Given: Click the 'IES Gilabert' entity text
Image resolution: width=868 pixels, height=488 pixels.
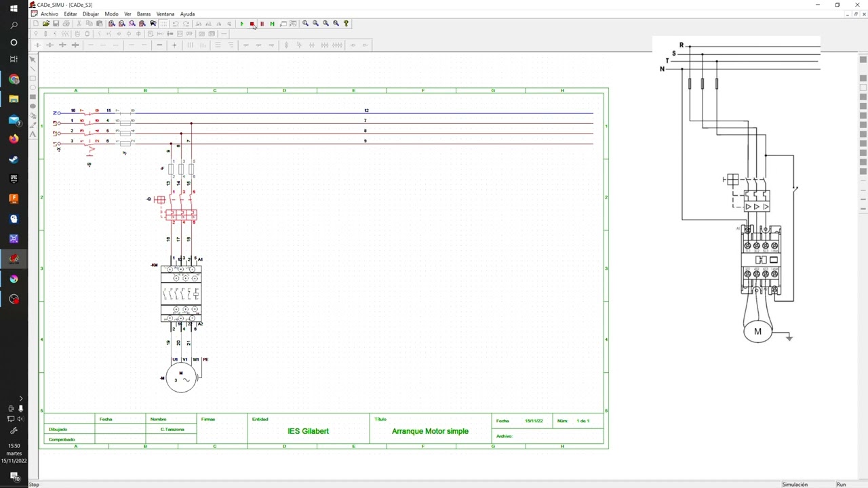Looking at the screenshot, I should 308,431.
